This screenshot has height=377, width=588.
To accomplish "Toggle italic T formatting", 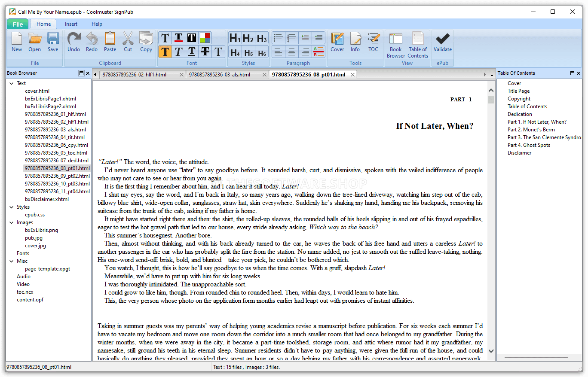I will (178, 52).
